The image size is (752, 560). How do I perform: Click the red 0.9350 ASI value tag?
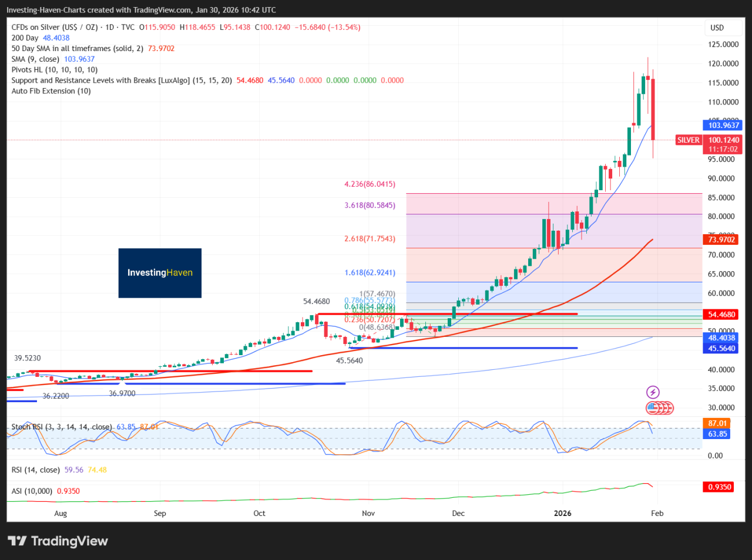point(718,487)
